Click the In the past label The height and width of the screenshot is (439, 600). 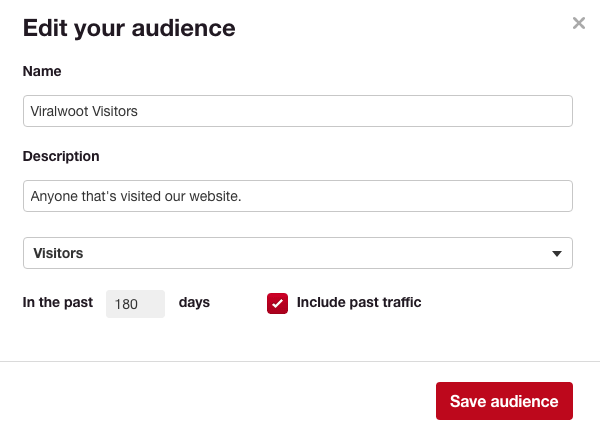click(58, 302)
